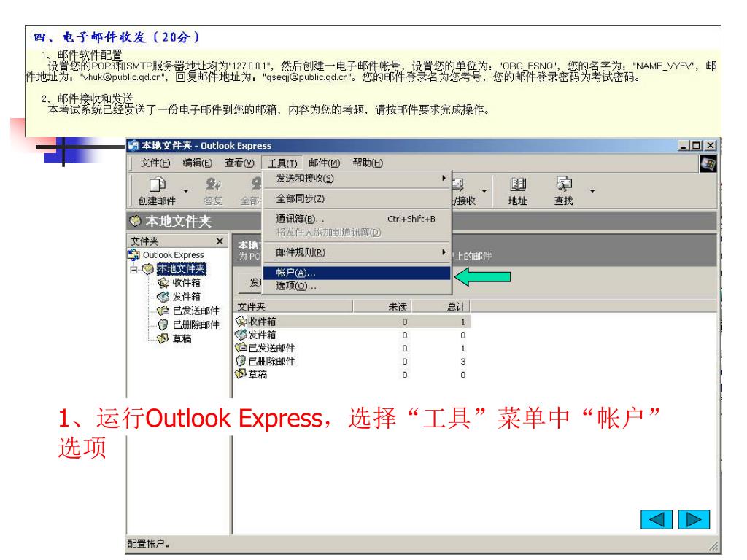This screenshot has width=747, height=560.
Task: Click 发件箱 icon in tree
Action: point(163,297)
